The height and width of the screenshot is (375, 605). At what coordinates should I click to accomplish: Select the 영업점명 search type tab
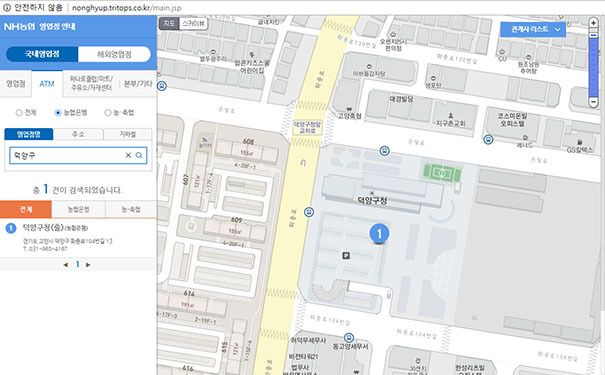(29, 134)
